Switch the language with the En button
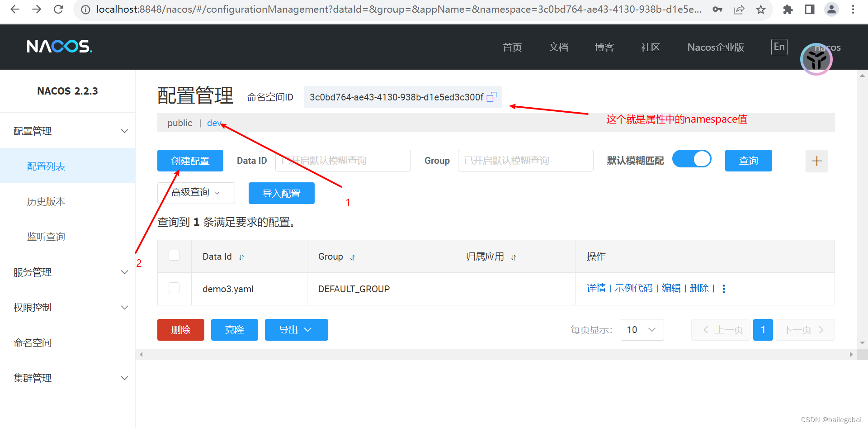The height and width of the screenshot is (428, 868). 779,47
